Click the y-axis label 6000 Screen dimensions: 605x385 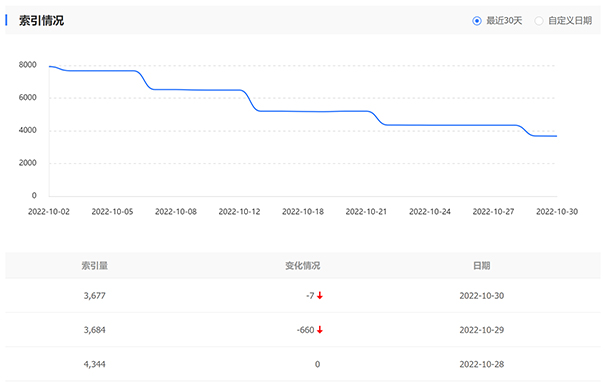pyautogui.click(x=28, y=98)
